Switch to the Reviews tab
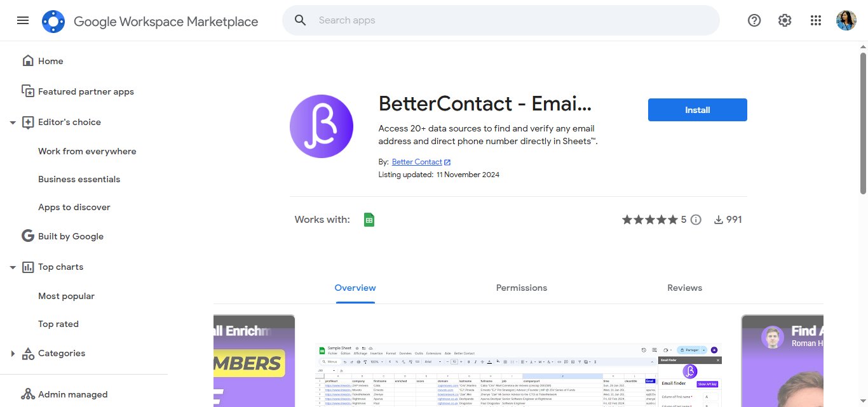This screenshot has height=407, width=868. point(684,288)
